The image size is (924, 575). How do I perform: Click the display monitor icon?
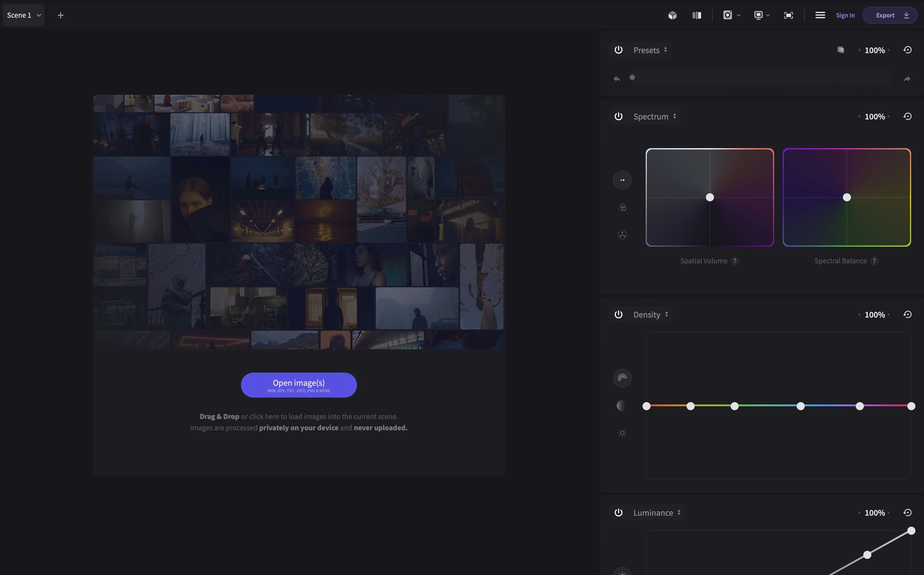pyautogui.click(x=758, y=15)
